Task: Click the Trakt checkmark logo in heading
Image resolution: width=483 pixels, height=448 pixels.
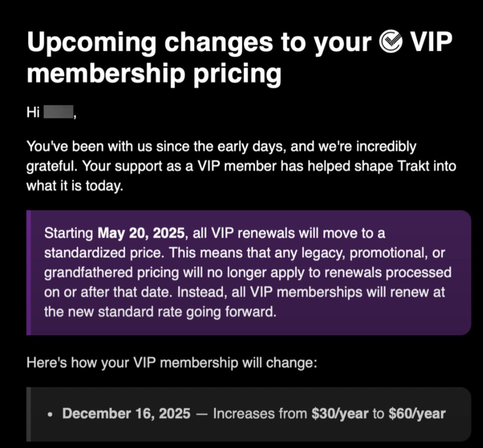Action: point(391,42)
